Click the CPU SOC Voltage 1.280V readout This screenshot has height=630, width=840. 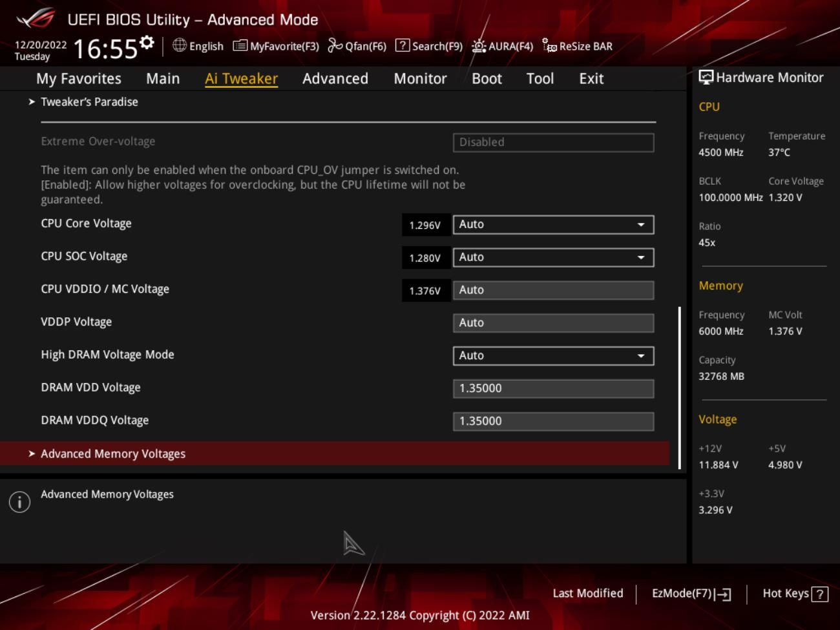(425, 258)
